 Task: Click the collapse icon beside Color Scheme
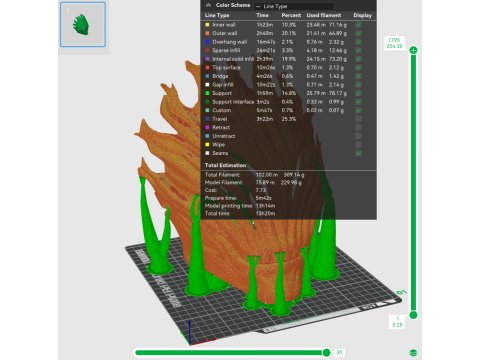pos(208,5)
